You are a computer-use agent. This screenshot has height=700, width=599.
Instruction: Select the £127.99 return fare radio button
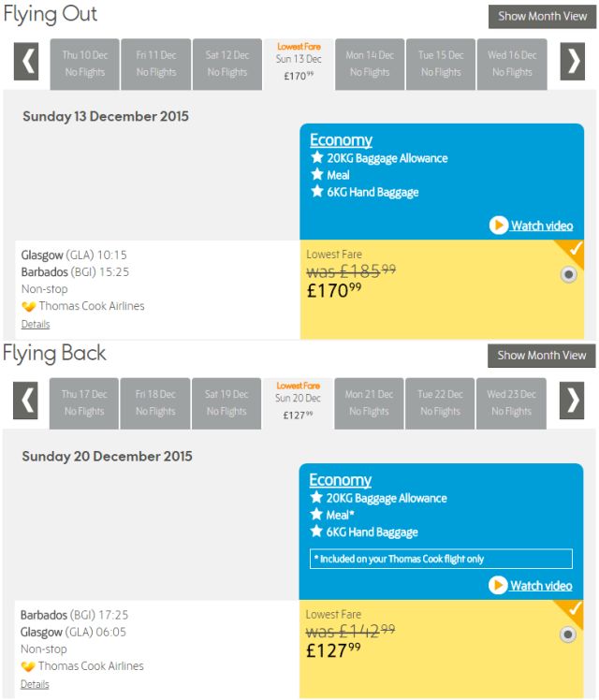tap(567, 634)
